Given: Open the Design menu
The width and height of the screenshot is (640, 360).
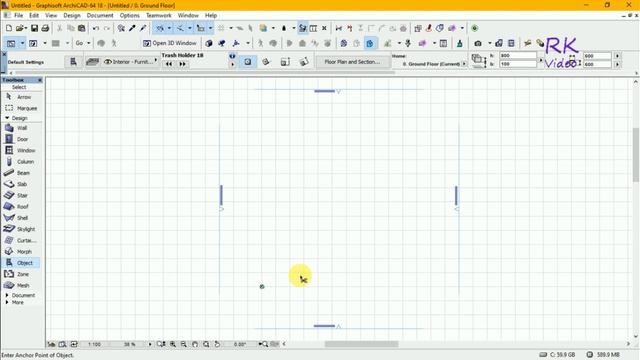Looking at the screenshot, I should pyautogui.click(x=72, y=16).
